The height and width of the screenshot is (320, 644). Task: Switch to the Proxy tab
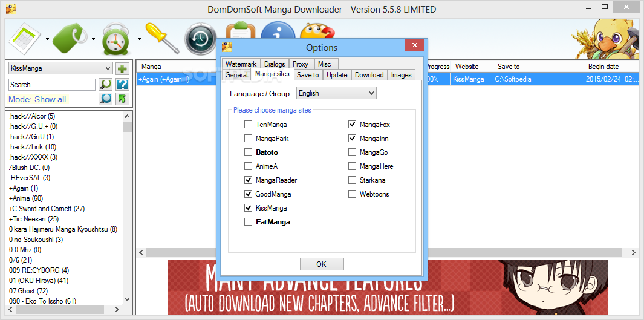[301, 64]
